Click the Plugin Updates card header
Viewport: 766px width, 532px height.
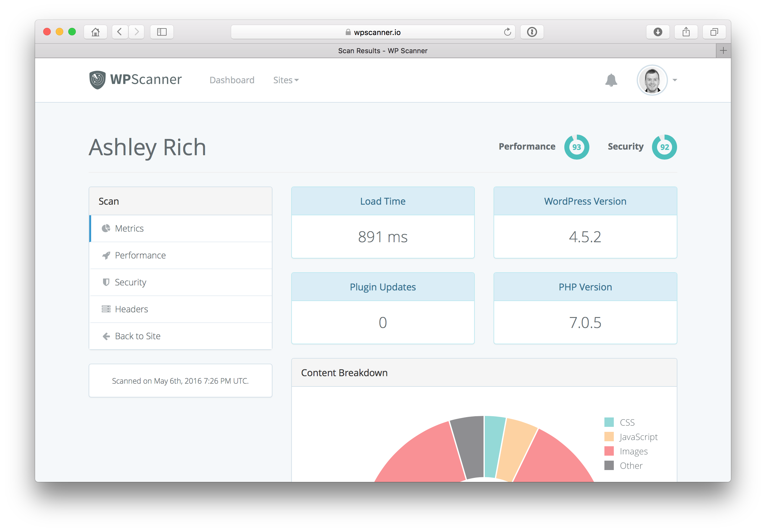(383, 287)
